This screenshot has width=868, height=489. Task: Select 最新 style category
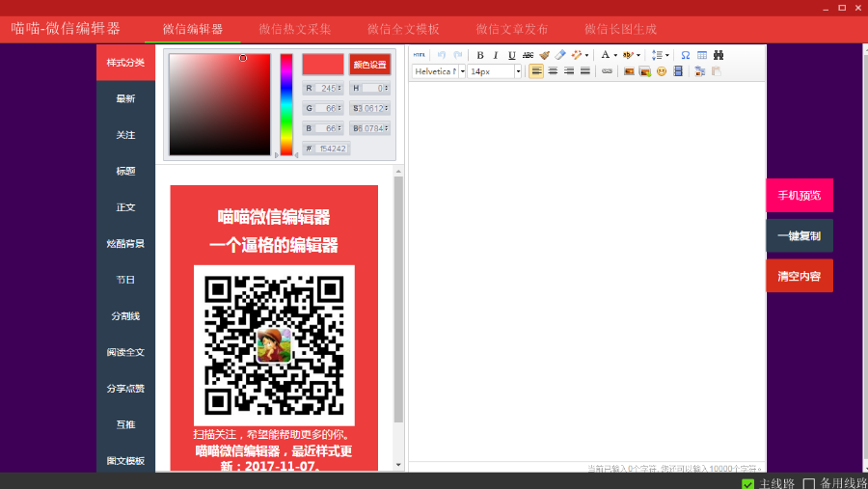pos(125,98)
